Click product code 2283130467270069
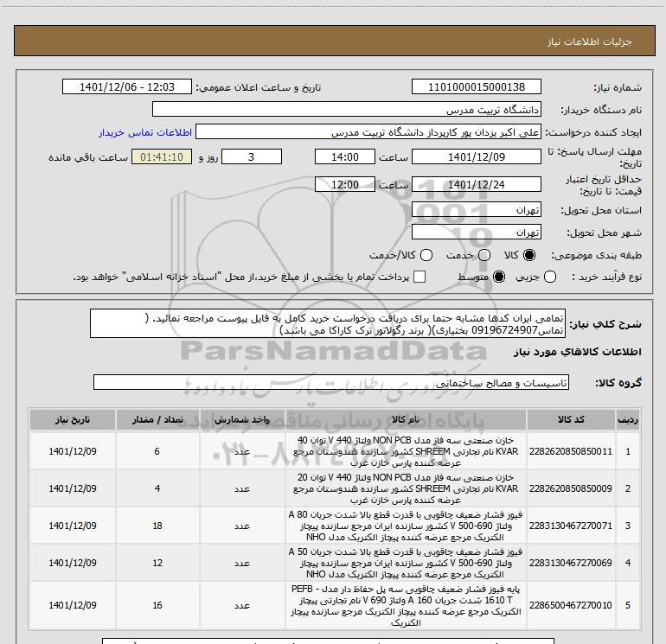Screen dimensions: 666x644 tap(571, 563)
